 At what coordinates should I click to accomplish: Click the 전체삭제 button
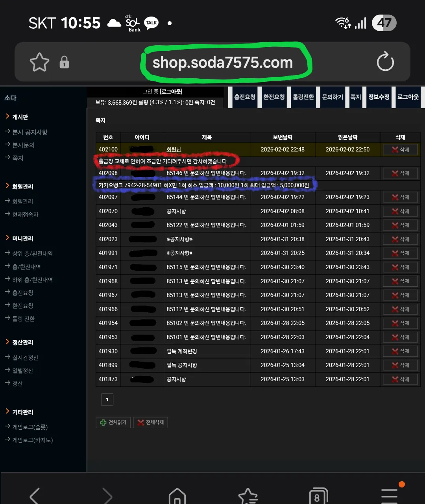tap(151, 422)
